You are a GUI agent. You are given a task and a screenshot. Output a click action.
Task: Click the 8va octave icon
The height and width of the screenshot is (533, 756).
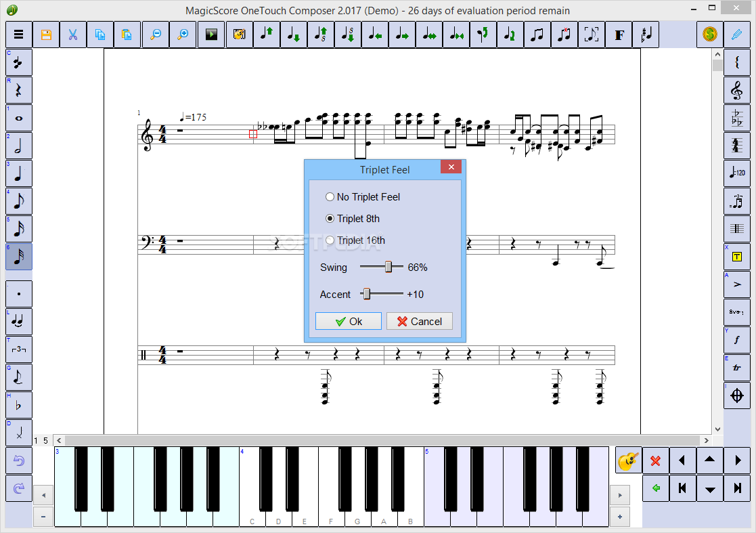(x=737, y=312)
